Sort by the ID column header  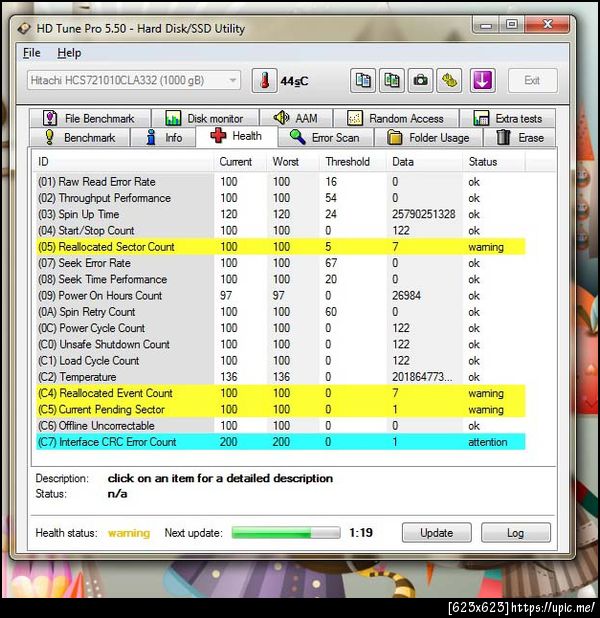coord(123,162)
